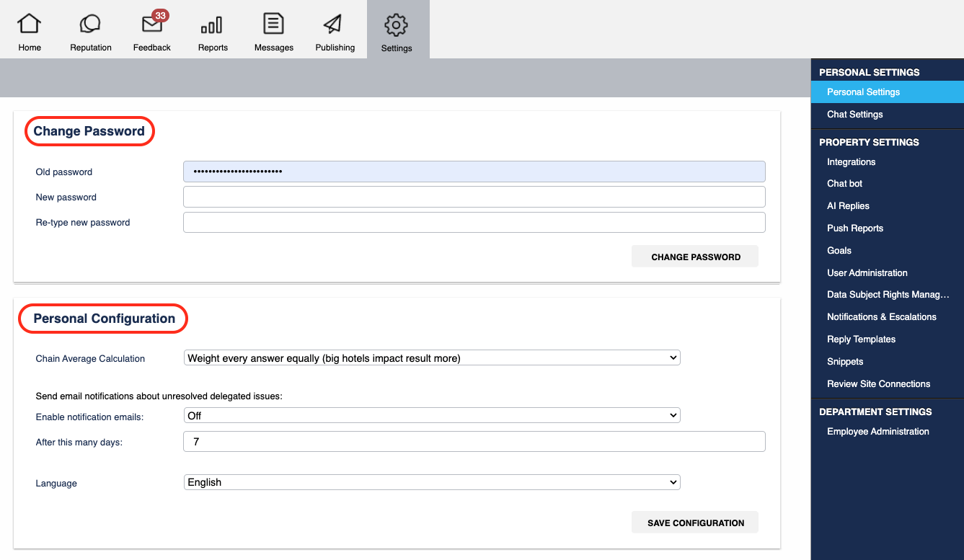
Task: Click the SAVE CONFIGURATION button
Action: 695,523
